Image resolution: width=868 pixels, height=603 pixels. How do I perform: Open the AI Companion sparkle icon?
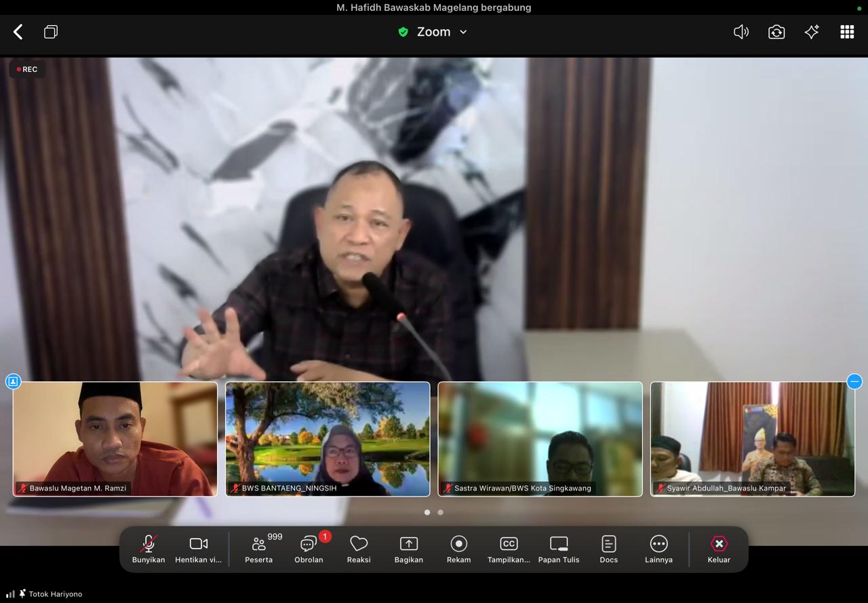coord(812,32)
